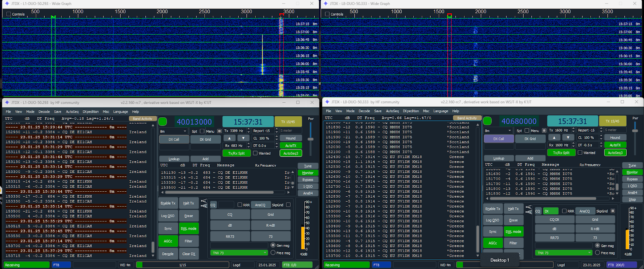Click DT -0.5 s spinner arrows in L8-DUO-50.333
This screenshot has width=644, height=269.
click(601, 145)
